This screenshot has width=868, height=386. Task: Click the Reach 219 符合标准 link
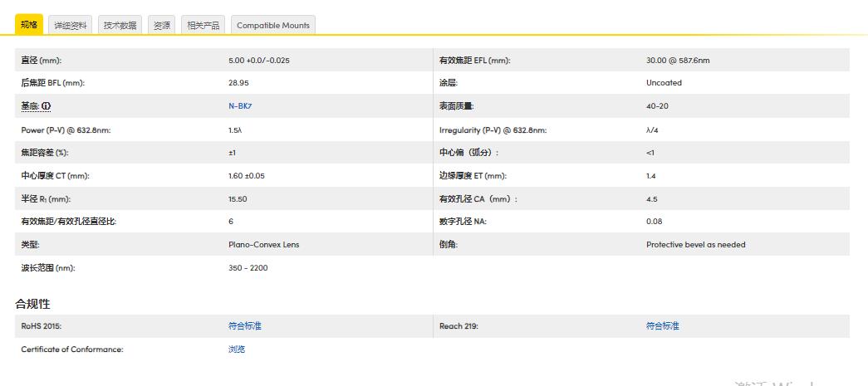[x=662, y=326]
